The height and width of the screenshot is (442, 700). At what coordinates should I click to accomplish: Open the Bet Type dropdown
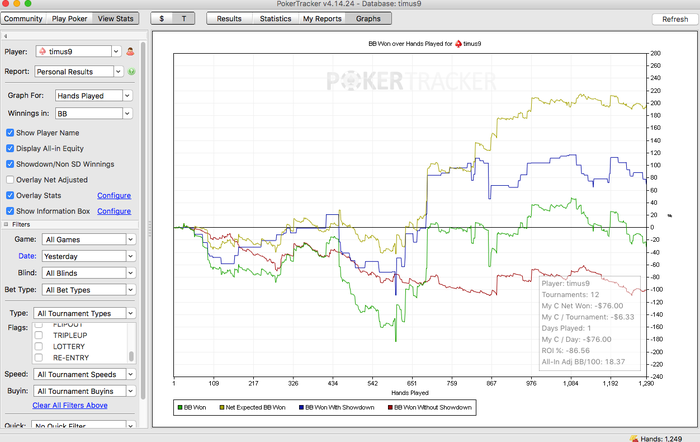click(x=88, y=290)
